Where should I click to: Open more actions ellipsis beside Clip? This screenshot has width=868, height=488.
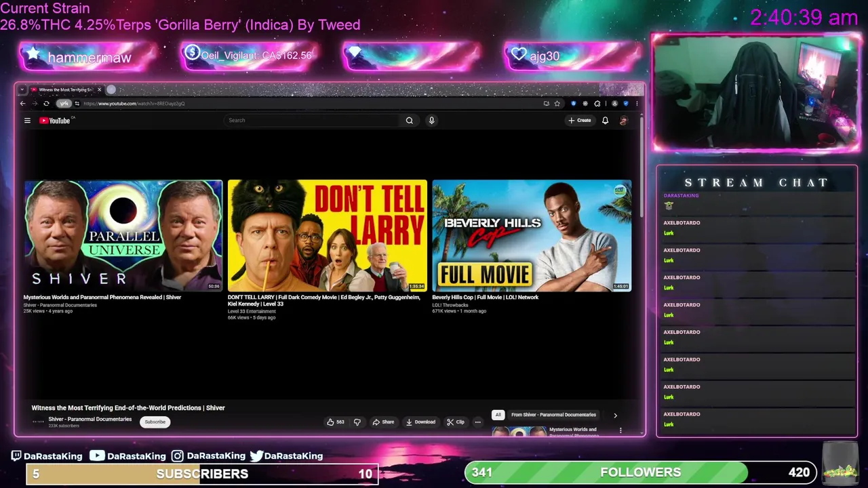click(477, 422)
